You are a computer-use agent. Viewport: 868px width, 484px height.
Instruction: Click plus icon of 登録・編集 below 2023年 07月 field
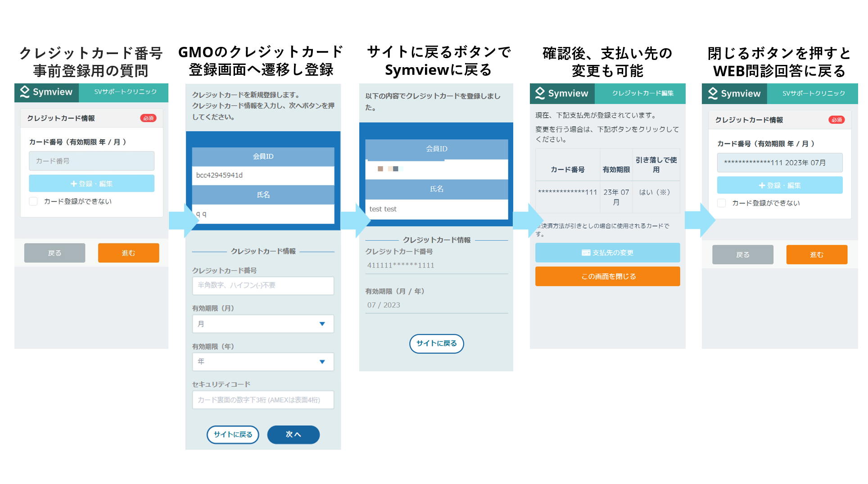(x=762, y=186)
